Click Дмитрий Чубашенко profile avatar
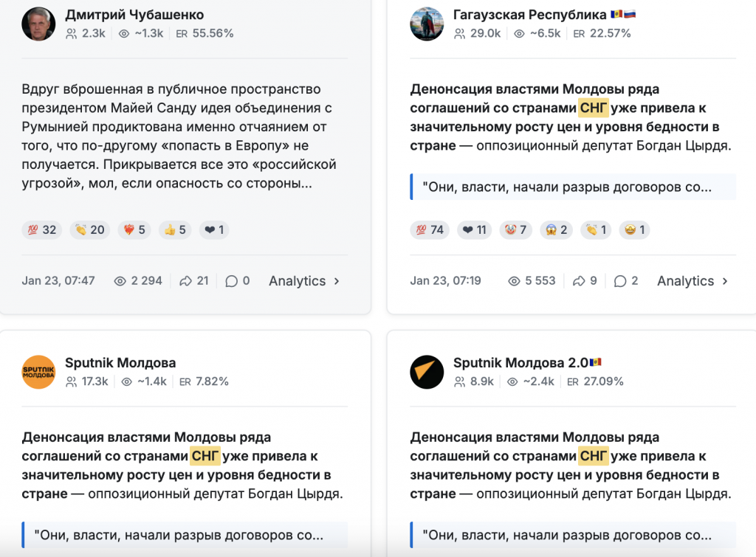Image resolution: width=756 pixels, height=557 pixels. point(38,24)
